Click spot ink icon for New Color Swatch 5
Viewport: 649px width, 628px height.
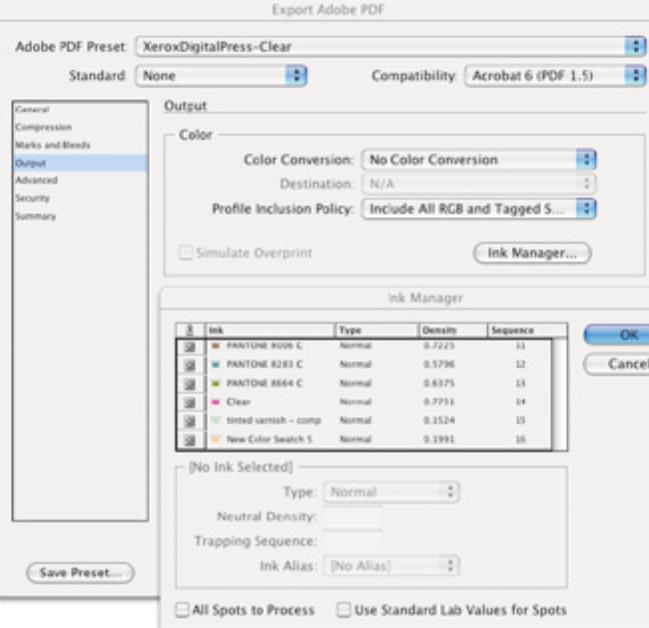(x=190, y=440)
